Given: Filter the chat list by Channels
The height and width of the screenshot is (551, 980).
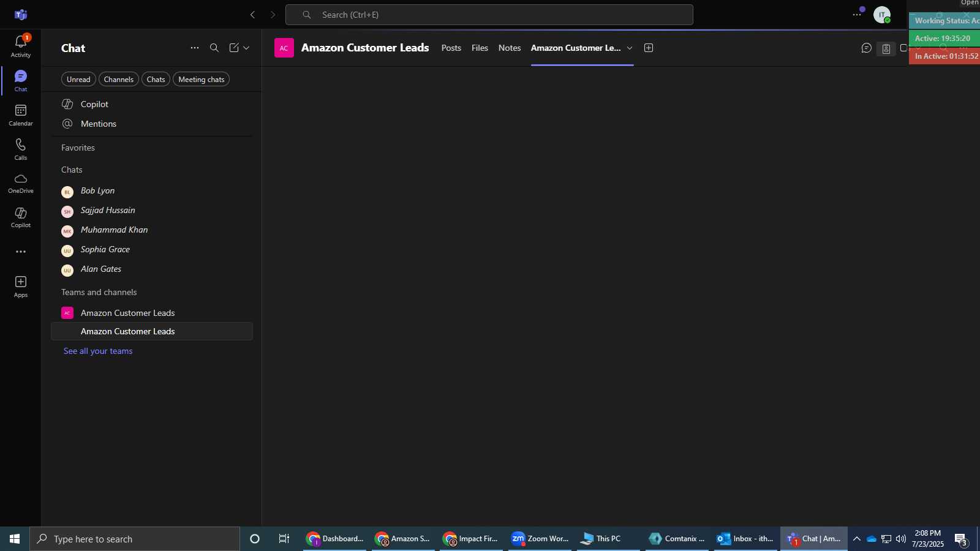Looking at the screenshot, I should click(119, 80).
